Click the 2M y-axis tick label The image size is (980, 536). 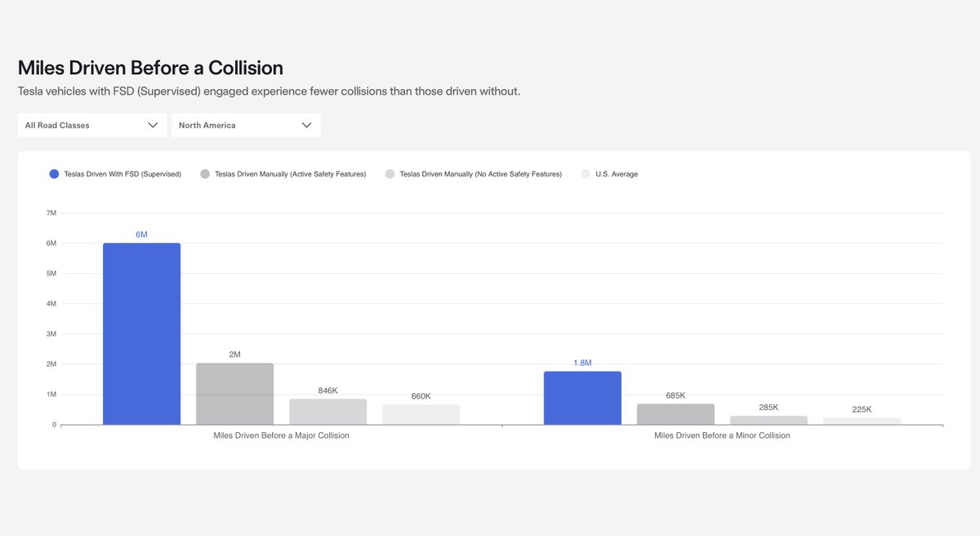(x=51, y=364)
